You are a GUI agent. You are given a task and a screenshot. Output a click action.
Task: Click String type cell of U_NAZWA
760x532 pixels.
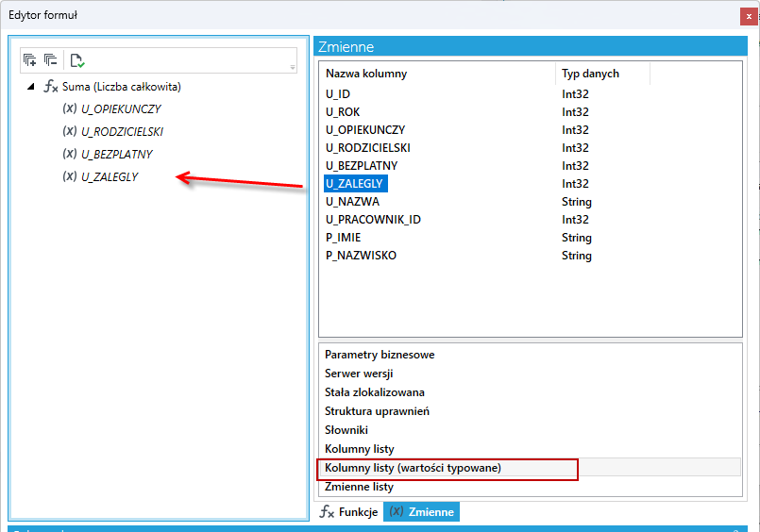[x=577, y=201]
